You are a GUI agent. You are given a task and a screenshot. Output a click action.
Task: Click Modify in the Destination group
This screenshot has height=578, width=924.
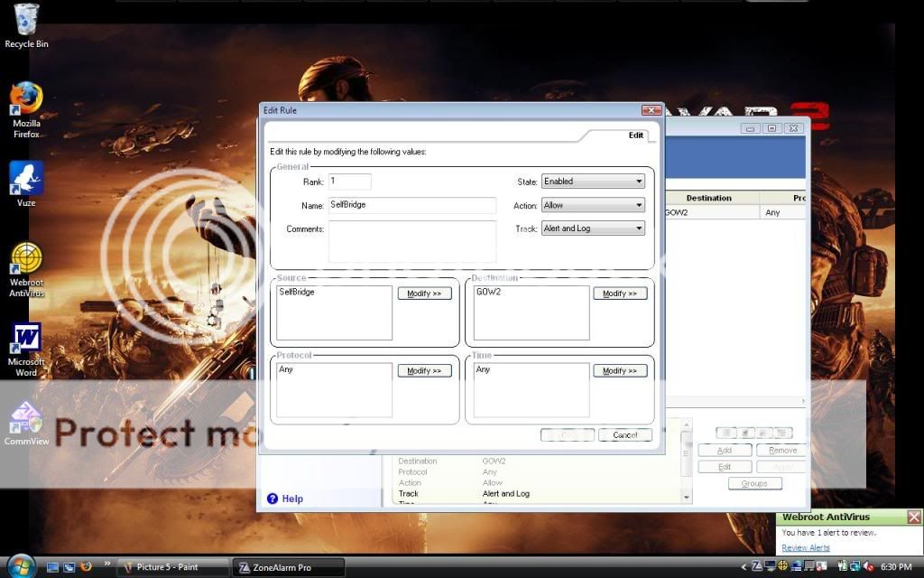[620, 294]
